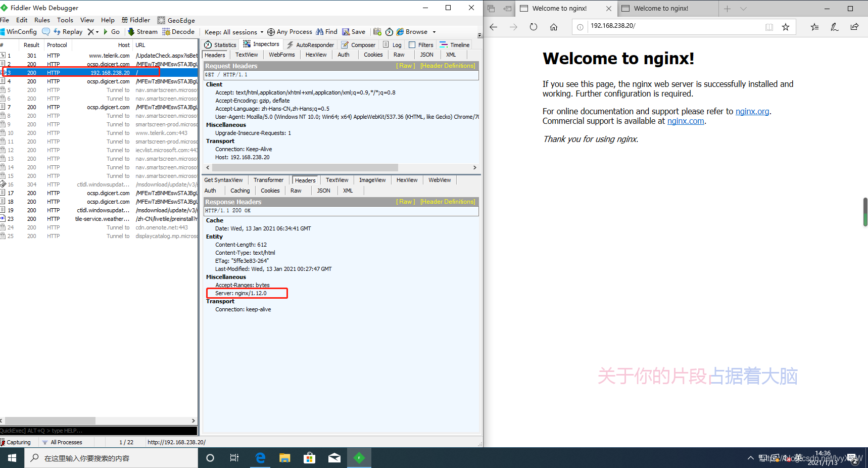Click the QuickExec command box
This screenshot has width=868, height=468.
(x=99, y=431)
